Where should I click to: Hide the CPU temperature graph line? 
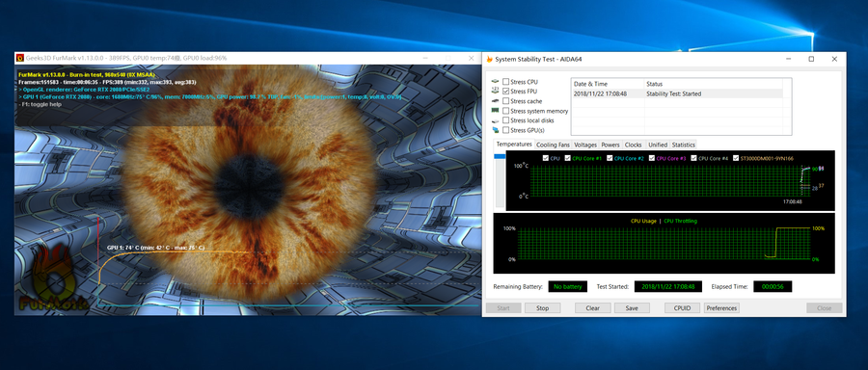point(546,158)
